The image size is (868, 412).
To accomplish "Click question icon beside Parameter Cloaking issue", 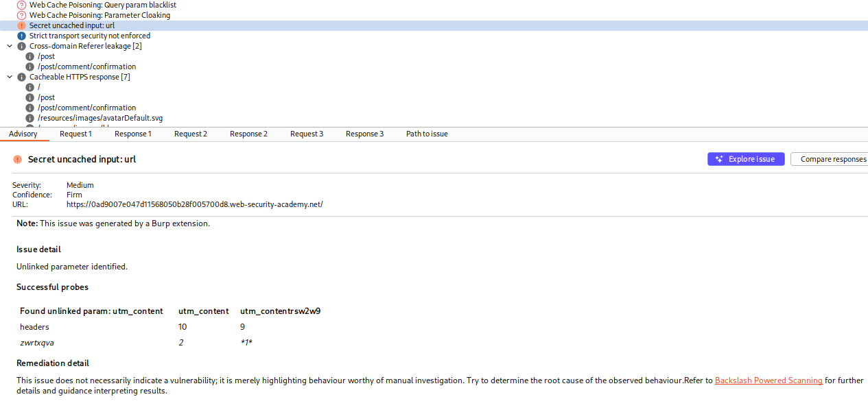I will 22,15.
